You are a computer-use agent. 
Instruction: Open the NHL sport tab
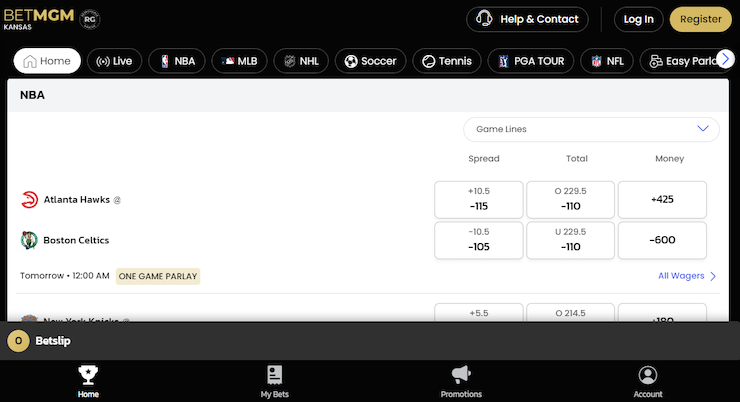tap(301, 61)
